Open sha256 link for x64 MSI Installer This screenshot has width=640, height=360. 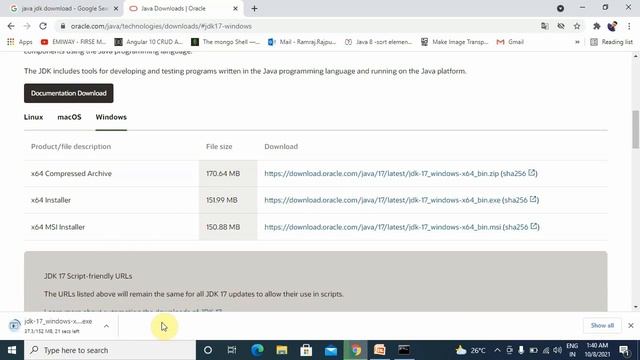click(x=521, y=227)
